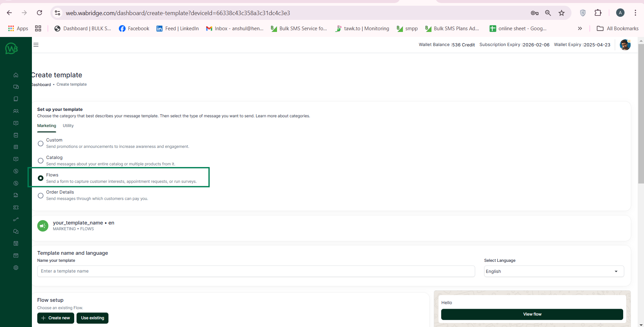Click the Chrome profile A avatar
Image resolution: width=644 pixels, height=327 pixels.
[x=620, y=13]
